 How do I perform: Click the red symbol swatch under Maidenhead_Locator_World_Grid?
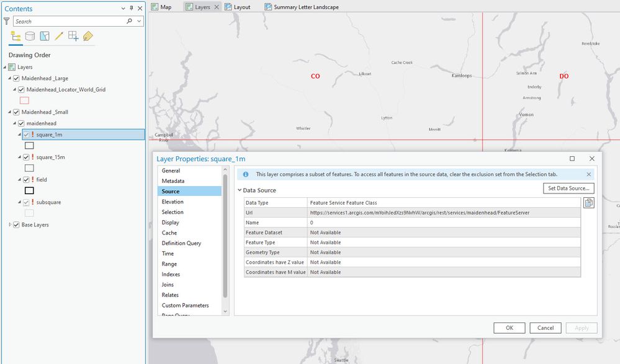click(24, 101)
